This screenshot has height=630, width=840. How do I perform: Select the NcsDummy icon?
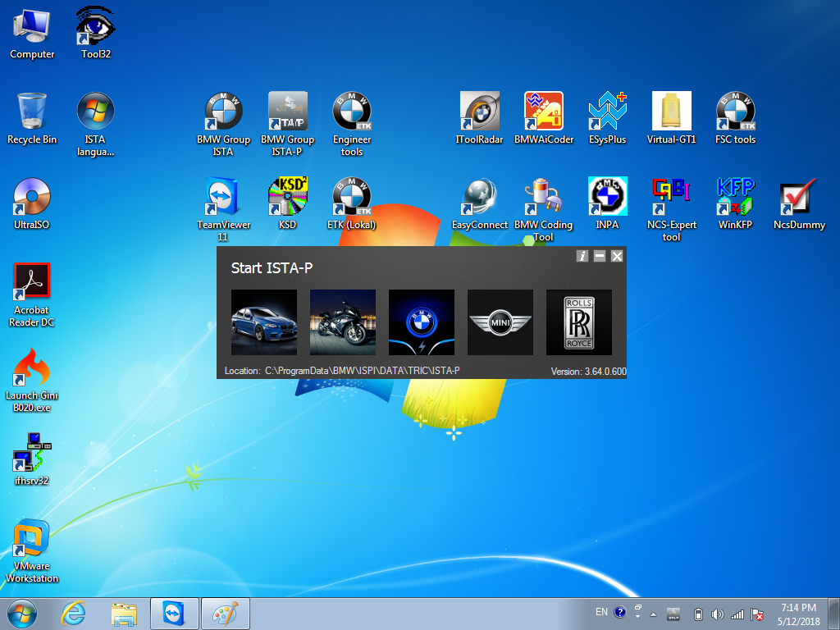click(799, 203)
